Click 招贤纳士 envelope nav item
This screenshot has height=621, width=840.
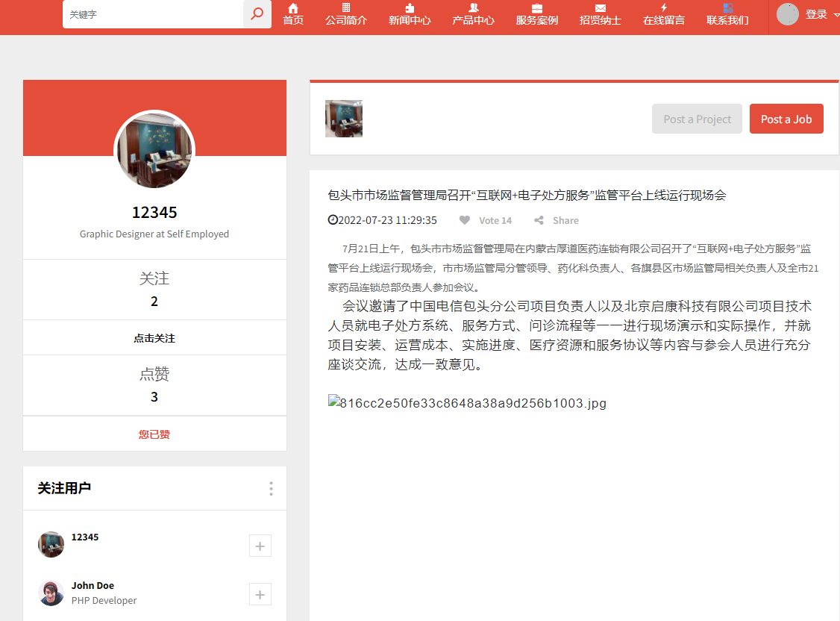coord(601,14)
